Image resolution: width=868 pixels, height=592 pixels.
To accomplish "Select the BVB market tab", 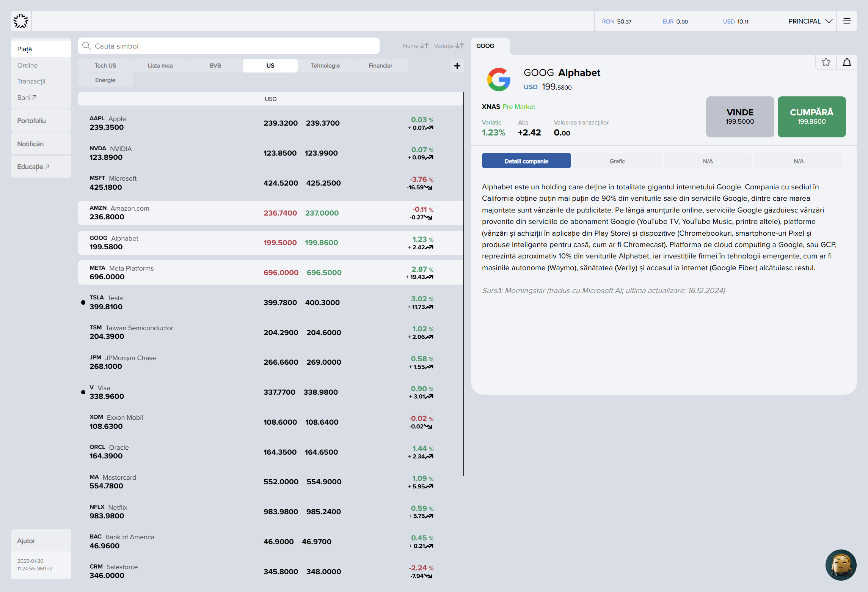I will coord(215,66).
